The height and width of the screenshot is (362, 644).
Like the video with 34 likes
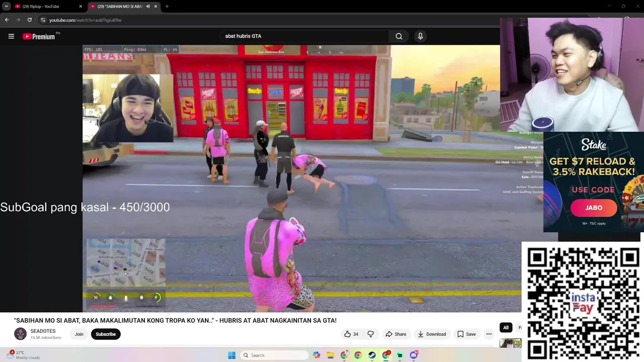point(352,334)
